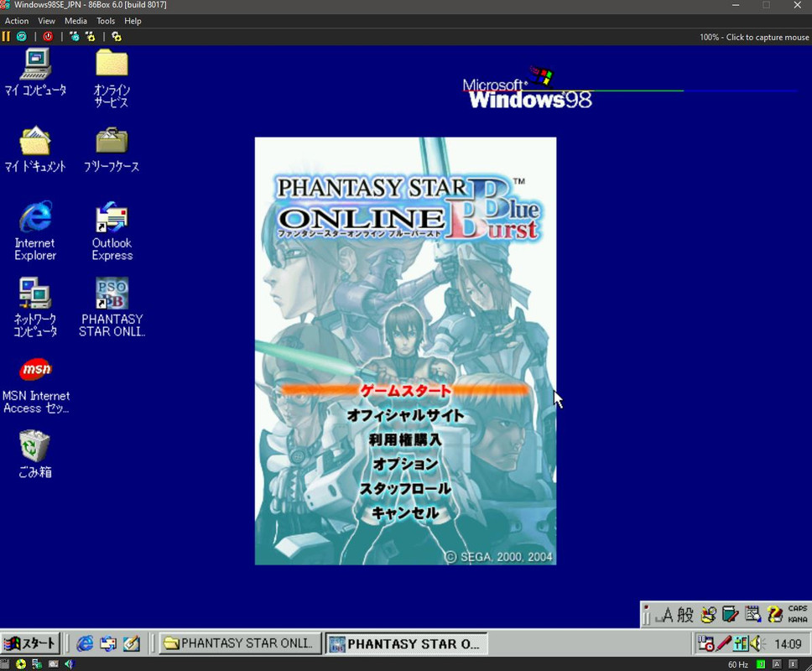Select Internet Explorer desktop icon
This screenshot has height=671, width=812.
coord(35,231)
